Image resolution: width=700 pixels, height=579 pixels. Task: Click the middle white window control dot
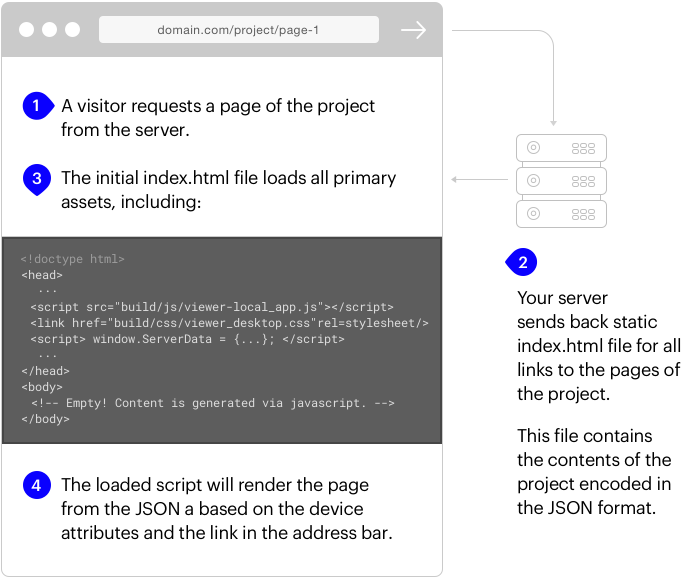tap(50, 29)
